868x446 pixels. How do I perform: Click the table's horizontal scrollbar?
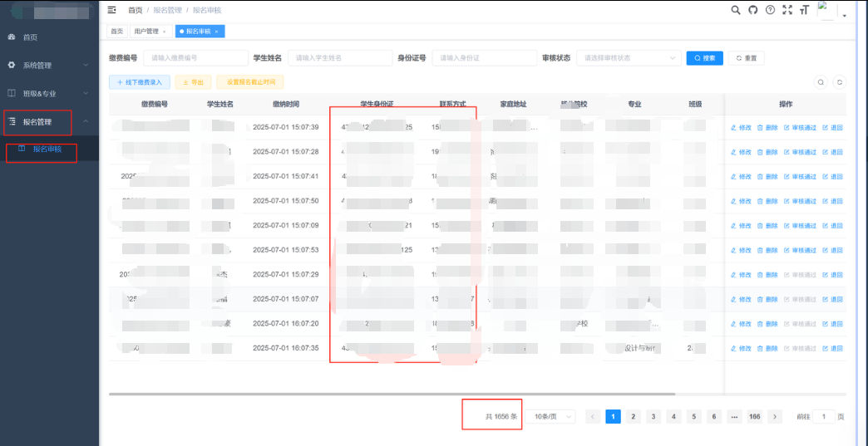pyautogui.click(x=392, y=394)
